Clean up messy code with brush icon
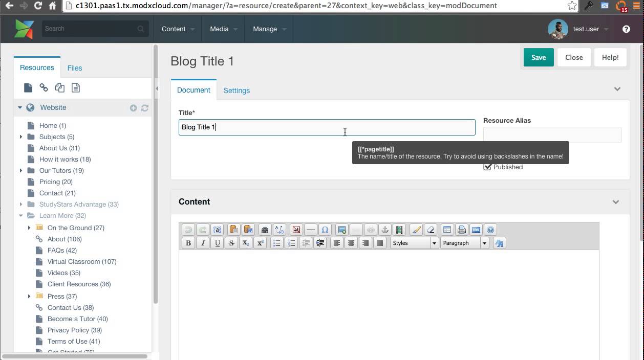The width and height of the screenshot is (644, 360). pos(416,230)
